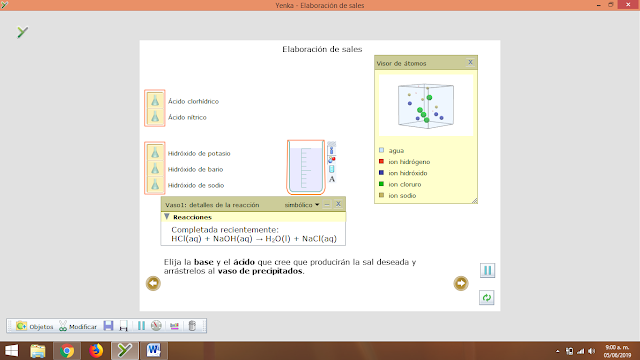Select the Ácido clorhídrico flask icon
The image size is (640, 360).
tap(155, 100)
